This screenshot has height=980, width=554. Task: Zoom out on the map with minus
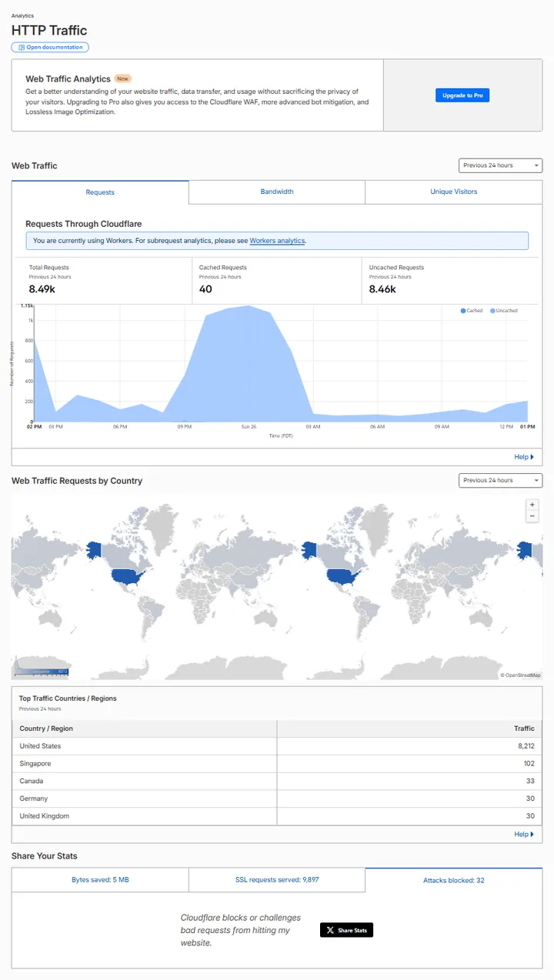coord(532,516)
